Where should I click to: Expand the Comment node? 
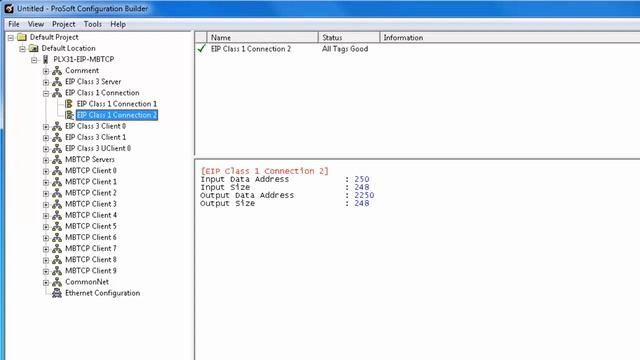46,71
